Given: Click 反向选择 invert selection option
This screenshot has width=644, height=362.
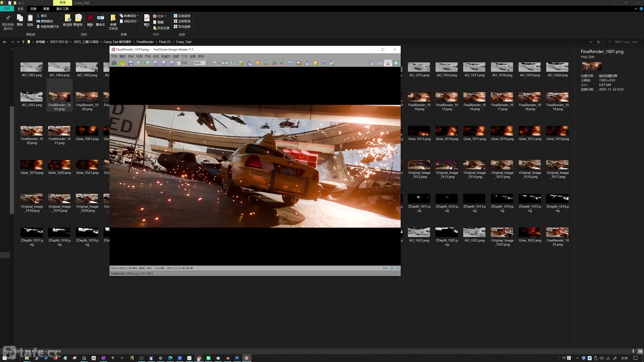Looking at the screenshot, I should pos(182,27).
